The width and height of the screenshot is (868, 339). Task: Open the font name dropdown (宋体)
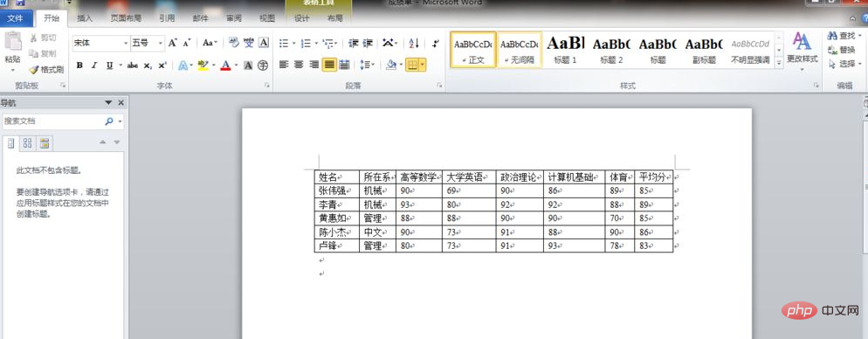126,43
